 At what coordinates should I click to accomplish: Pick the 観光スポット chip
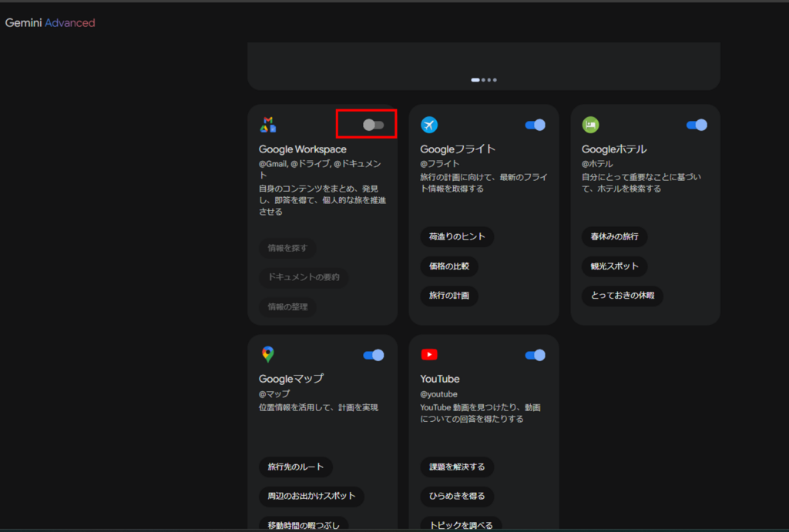614,266
